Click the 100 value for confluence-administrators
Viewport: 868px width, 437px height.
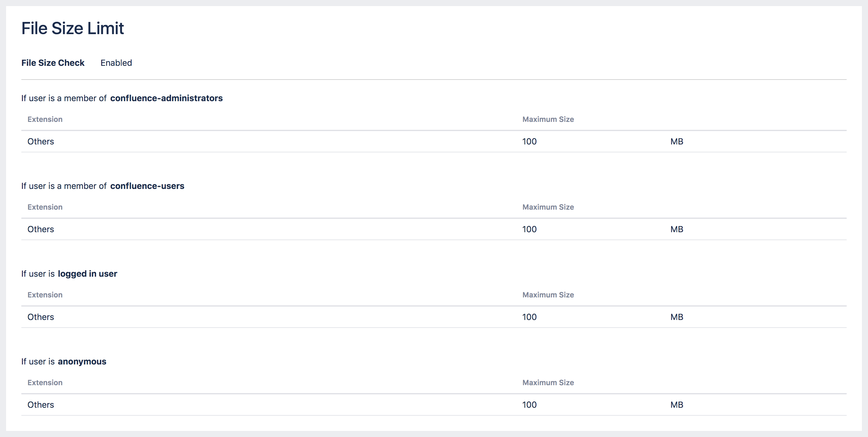click(529, 141)
